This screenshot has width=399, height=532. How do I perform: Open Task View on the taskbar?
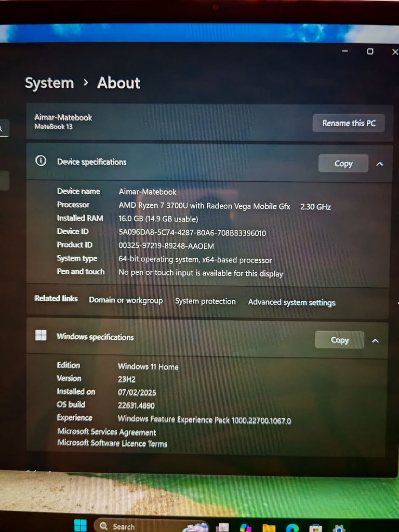(222, 528)
